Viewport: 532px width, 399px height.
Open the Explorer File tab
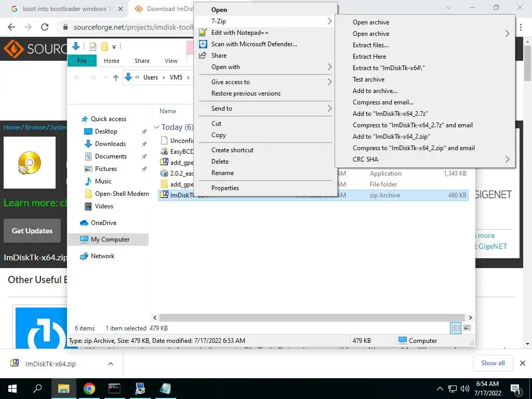click(x=82, y=61)
